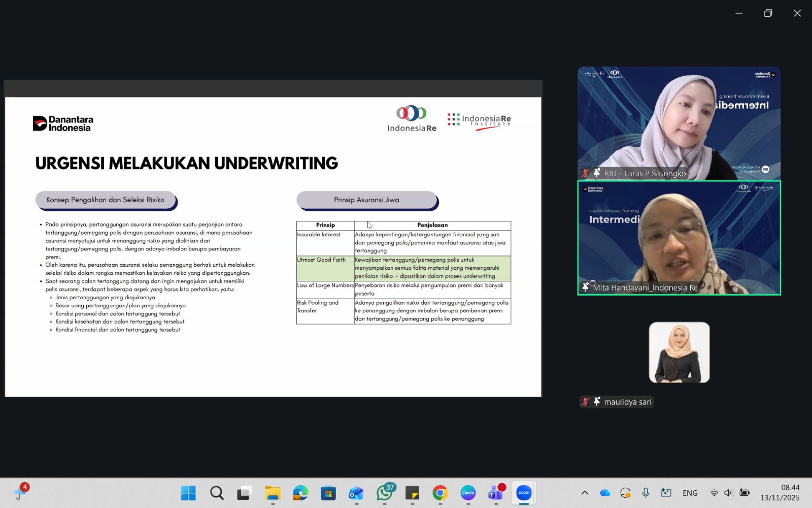Expand the hidden system tray icons chevron
This screenshot has height=508, width=812.
coord(585,493)
